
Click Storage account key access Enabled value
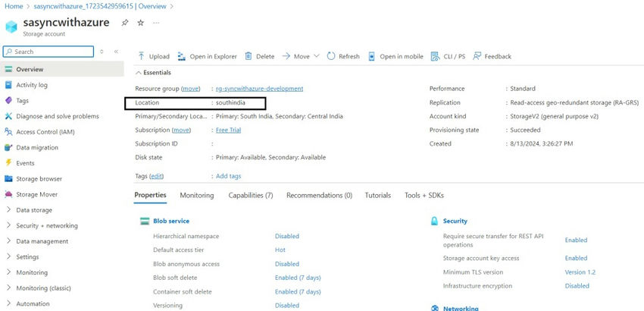click(576, 258)
